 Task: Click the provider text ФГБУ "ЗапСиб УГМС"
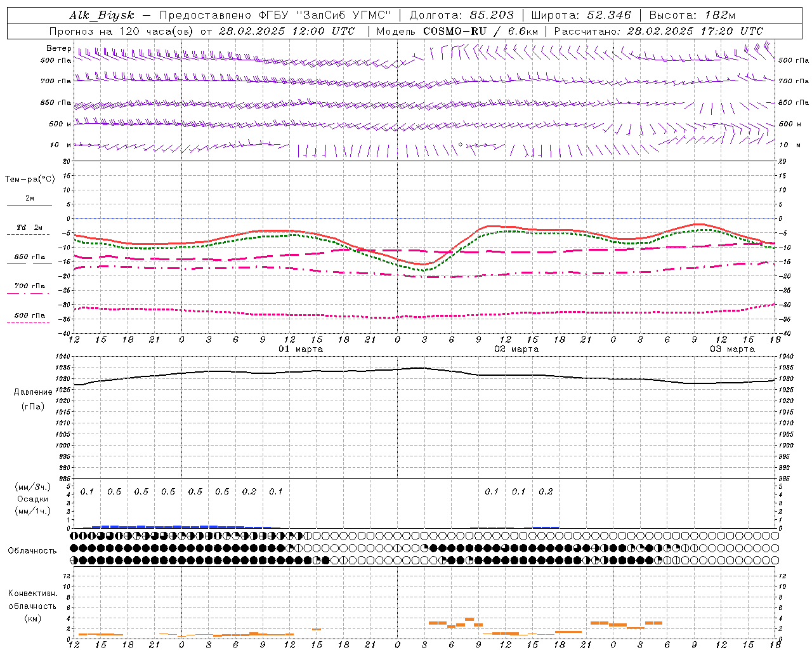324,15
